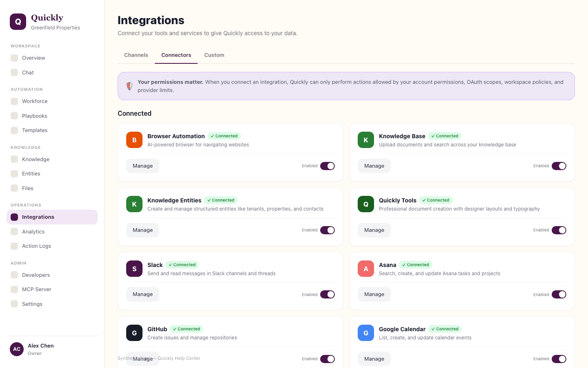Screen dimensions: 588x368
Task: Open the Custom tab
Action: point(214,55)
